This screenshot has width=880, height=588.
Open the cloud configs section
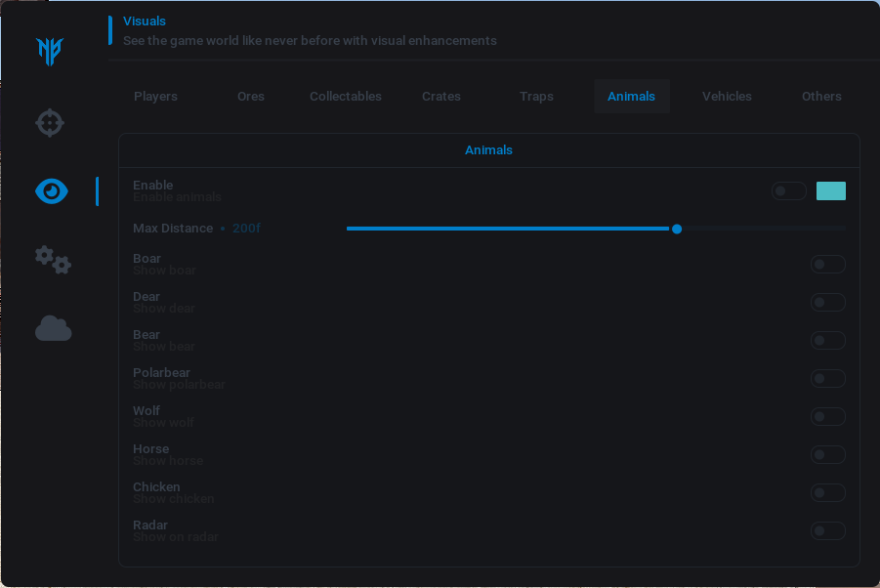point(54,329)
